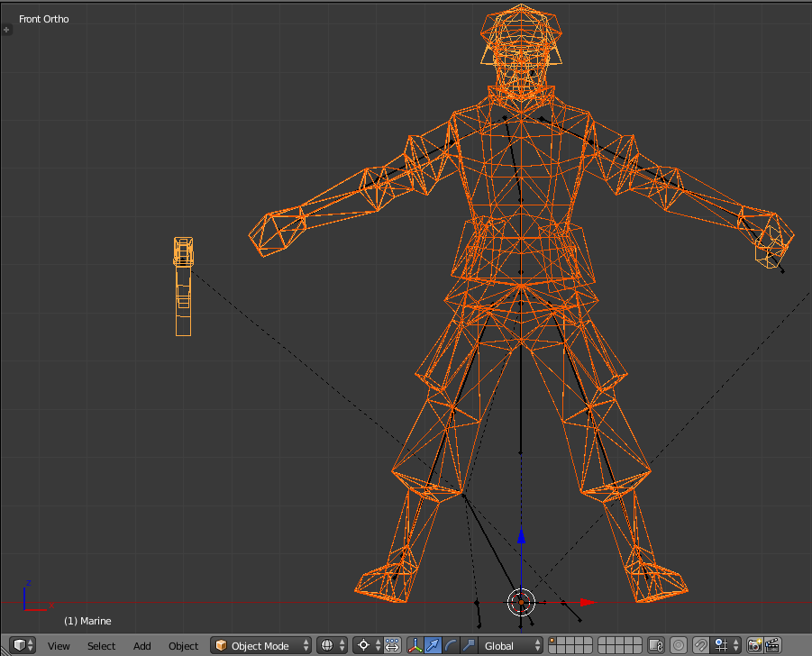Viewport: 812px width, 656px height.
Task: Open the Select menu
Action: coord(102,646)
